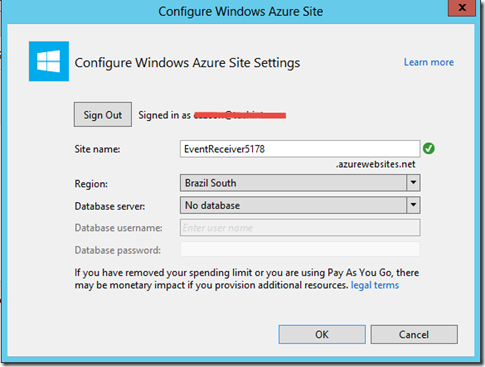The width and height of the screenshot is (485, 367).
Task: Click the Configure Windows Azure Site Settings heading
Action: (187, 63)
